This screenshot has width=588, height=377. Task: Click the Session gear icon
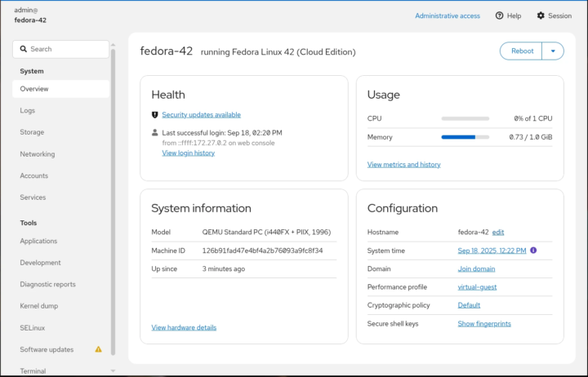click(x=541, y=16)
